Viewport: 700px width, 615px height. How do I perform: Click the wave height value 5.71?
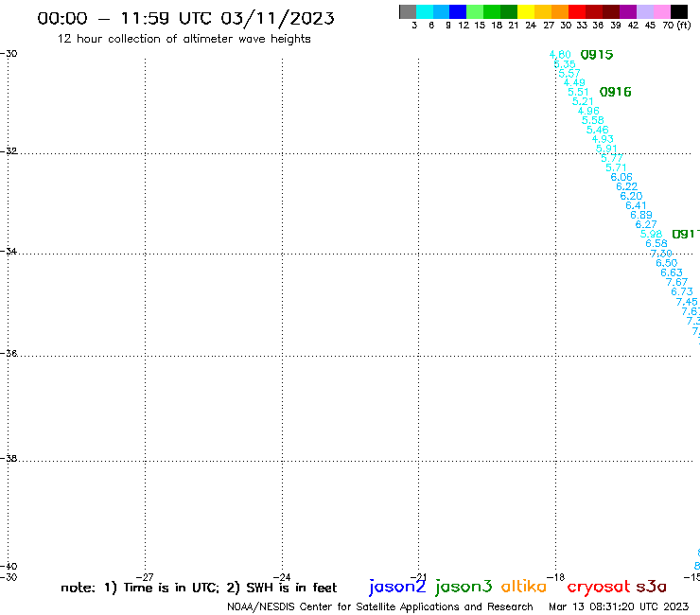coord(616,167)
